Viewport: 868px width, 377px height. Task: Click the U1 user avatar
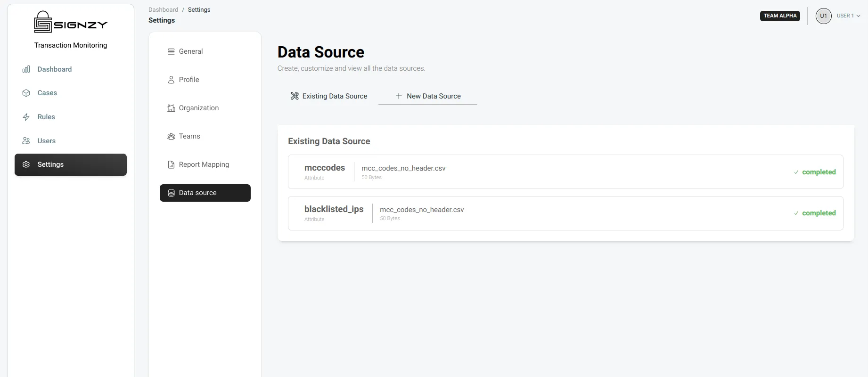coord(824,16)
